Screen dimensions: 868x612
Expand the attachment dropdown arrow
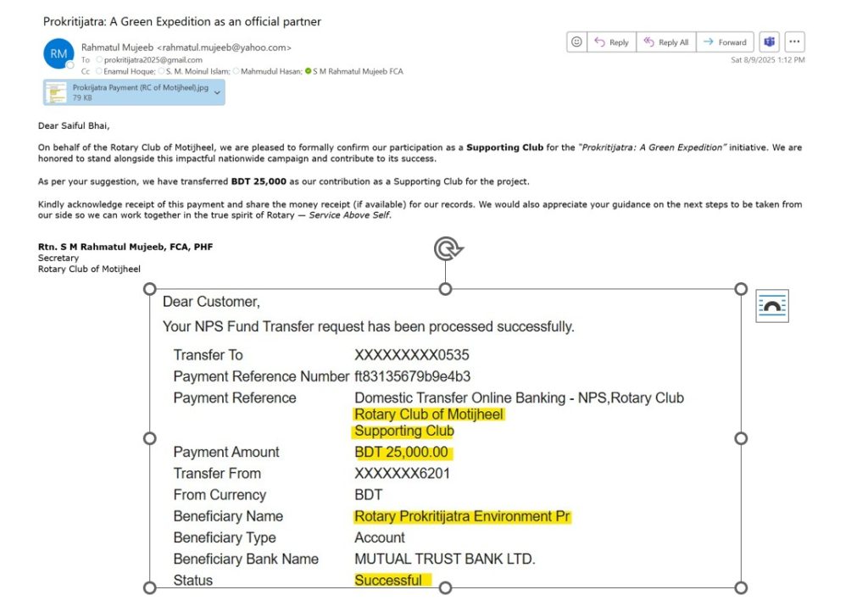coord(218,92)
